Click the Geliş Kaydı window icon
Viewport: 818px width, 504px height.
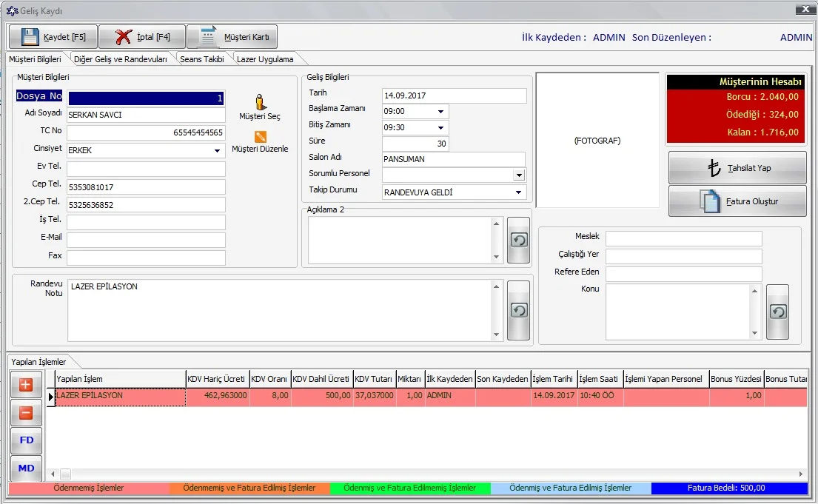12,10
